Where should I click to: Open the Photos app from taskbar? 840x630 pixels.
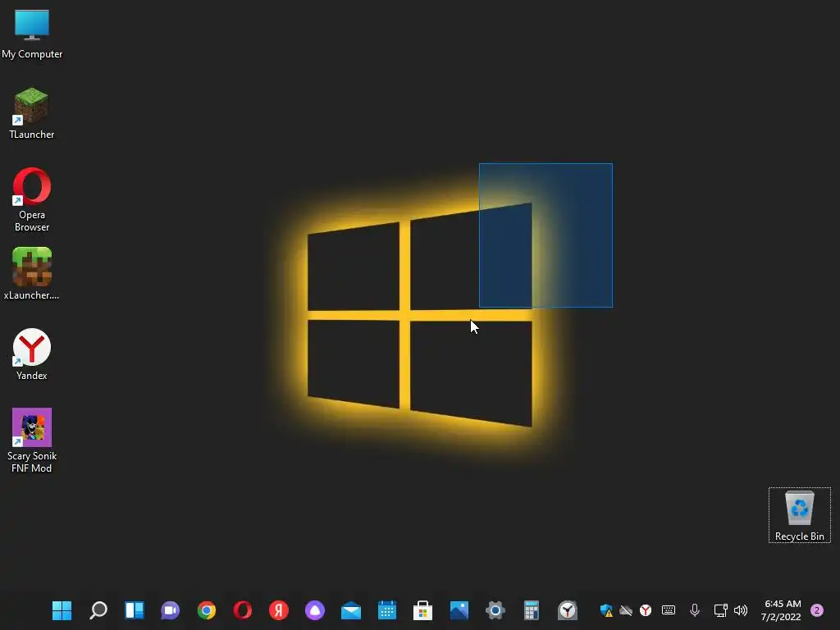(459, 610)
